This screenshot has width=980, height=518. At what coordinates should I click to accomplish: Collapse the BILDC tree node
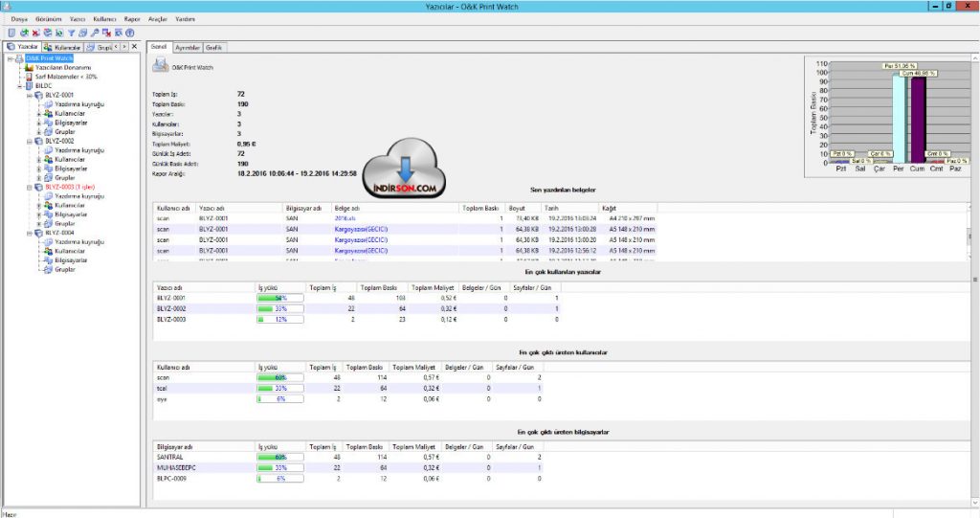[x=19, y=86]
